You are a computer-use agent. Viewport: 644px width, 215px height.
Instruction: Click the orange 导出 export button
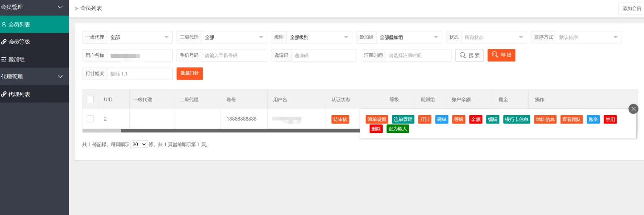pos(501,55)
